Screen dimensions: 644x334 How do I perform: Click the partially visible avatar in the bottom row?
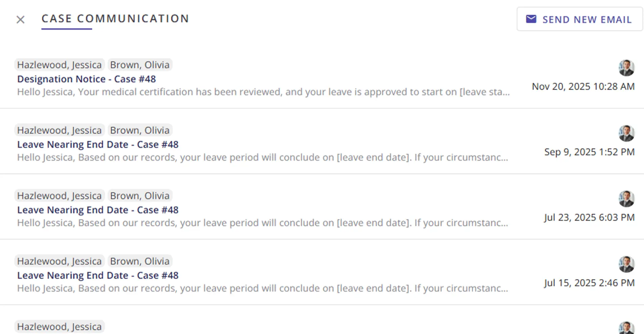[626, 328]
